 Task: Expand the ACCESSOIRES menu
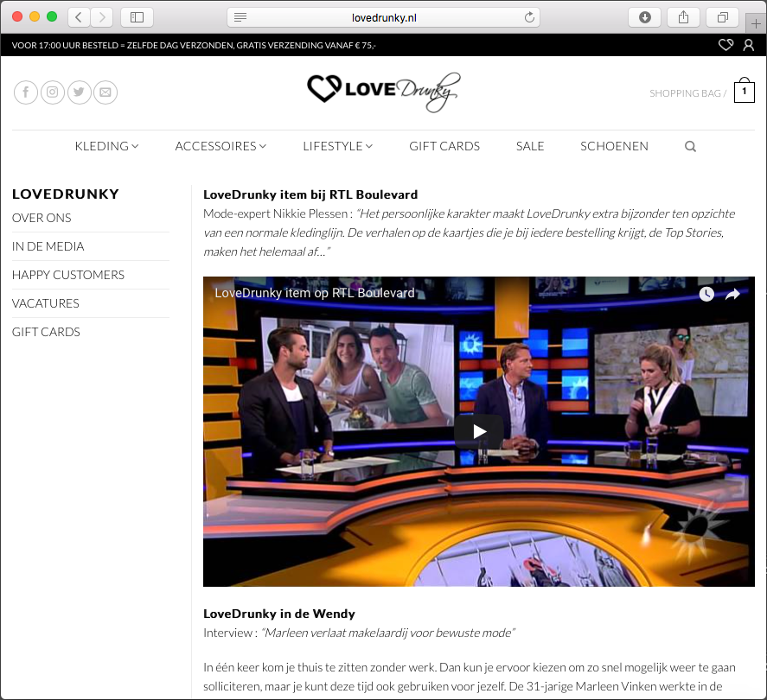(x=221, y=146)
